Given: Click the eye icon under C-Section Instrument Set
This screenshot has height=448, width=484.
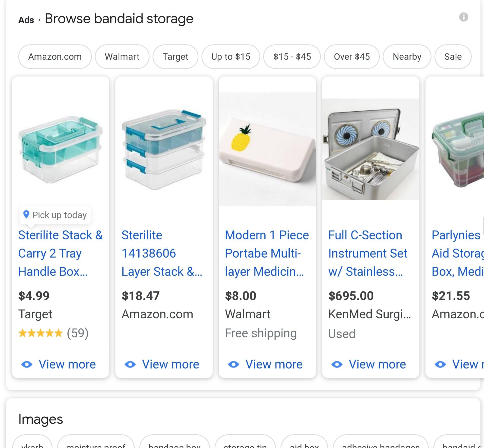Looking at the screenshot, I should click(337, 364).
